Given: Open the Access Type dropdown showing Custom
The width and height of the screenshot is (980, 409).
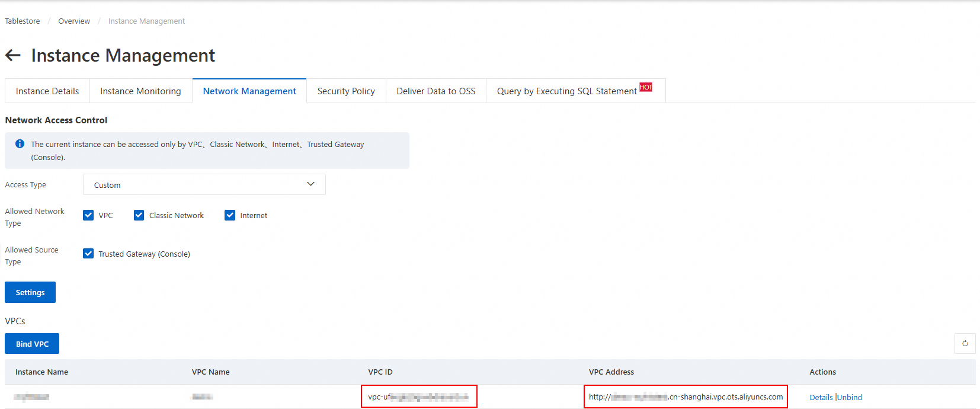Looking at the screenshot, I should click(x=204, y=184).
